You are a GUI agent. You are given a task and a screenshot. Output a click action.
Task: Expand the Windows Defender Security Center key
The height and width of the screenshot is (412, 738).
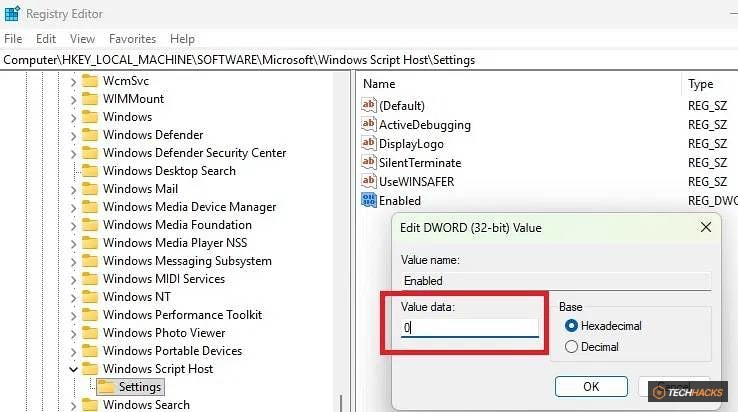(73, 154)
